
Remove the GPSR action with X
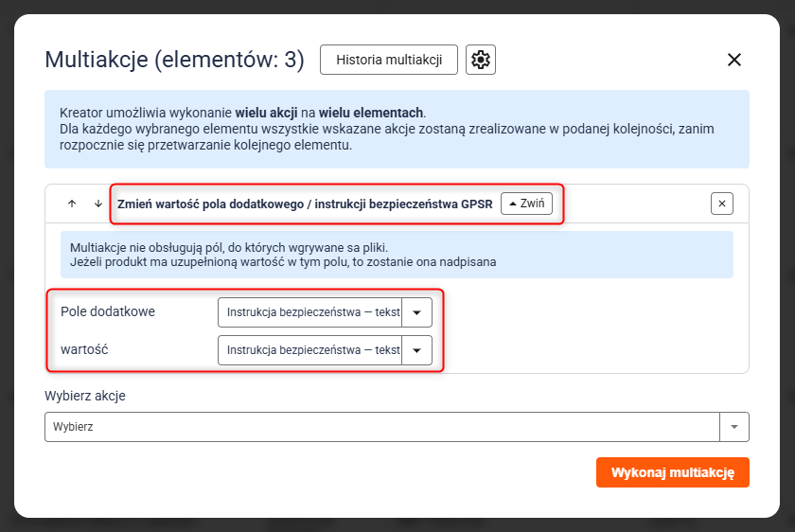722,204
